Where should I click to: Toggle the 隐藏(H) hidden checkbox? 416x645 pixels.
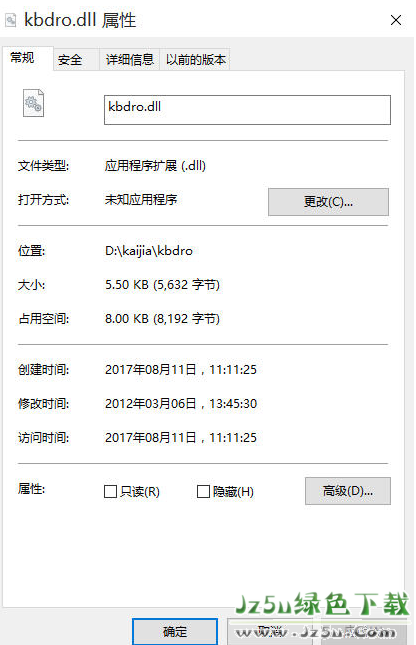(x=203, y=491)
